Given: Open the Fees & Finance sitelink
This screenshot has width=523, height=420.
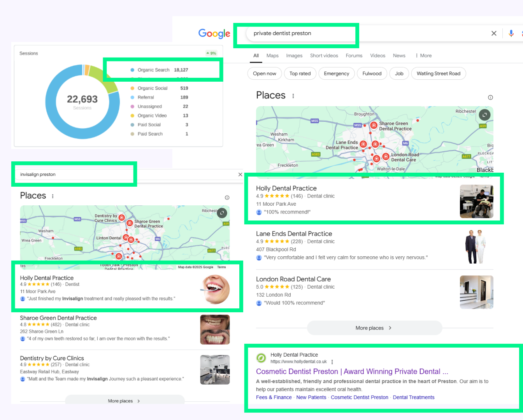Looking at the screenshot, I should (274, 397).
